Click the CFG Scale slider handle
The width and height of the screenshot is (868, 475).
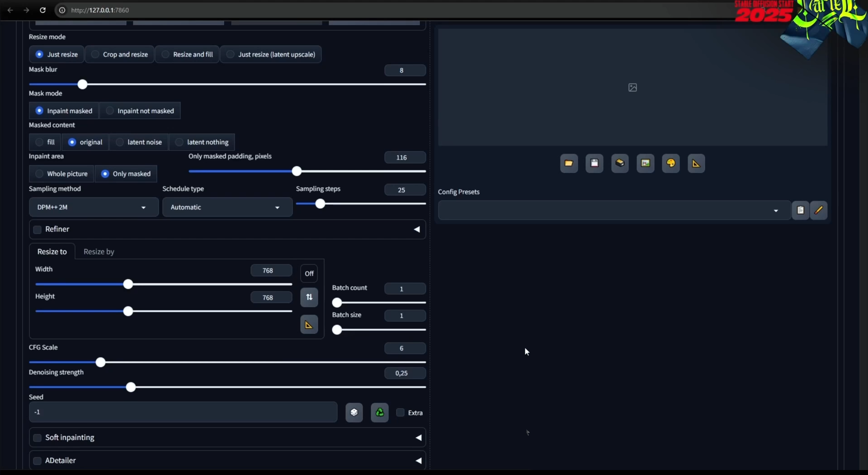[x=100, y=362]
